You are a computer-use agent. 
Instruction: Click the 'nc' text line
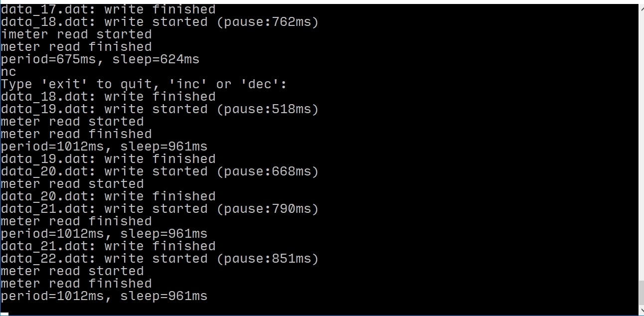point(8,72)
